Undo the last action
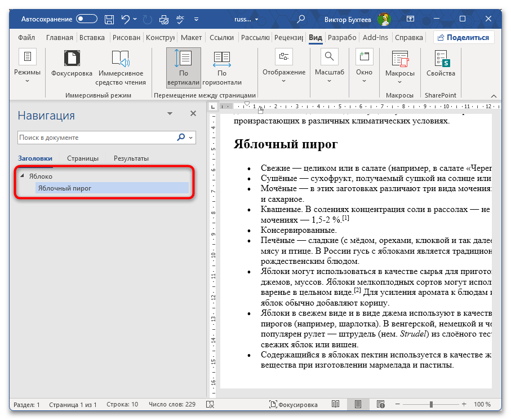This screenshot has height=420, width=511. tap(126, 19)
